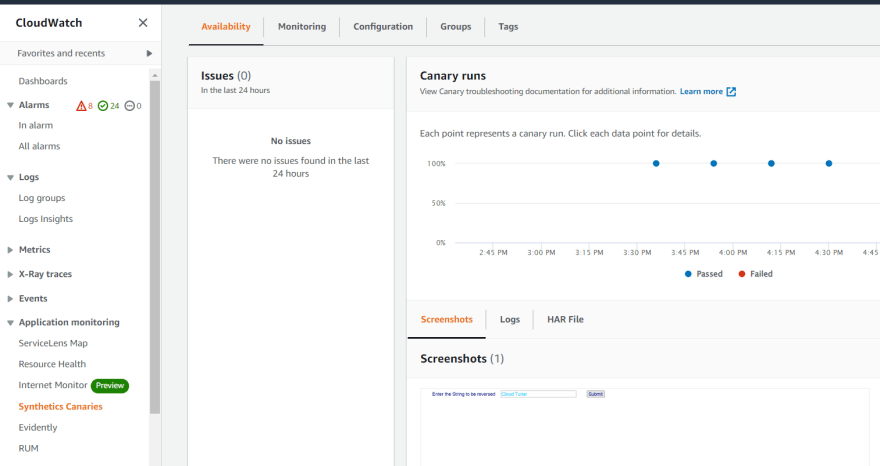Click the in-alarm warning triangle icon
Image resolution: width=880 pixels, height=466 pixels.
81,106
